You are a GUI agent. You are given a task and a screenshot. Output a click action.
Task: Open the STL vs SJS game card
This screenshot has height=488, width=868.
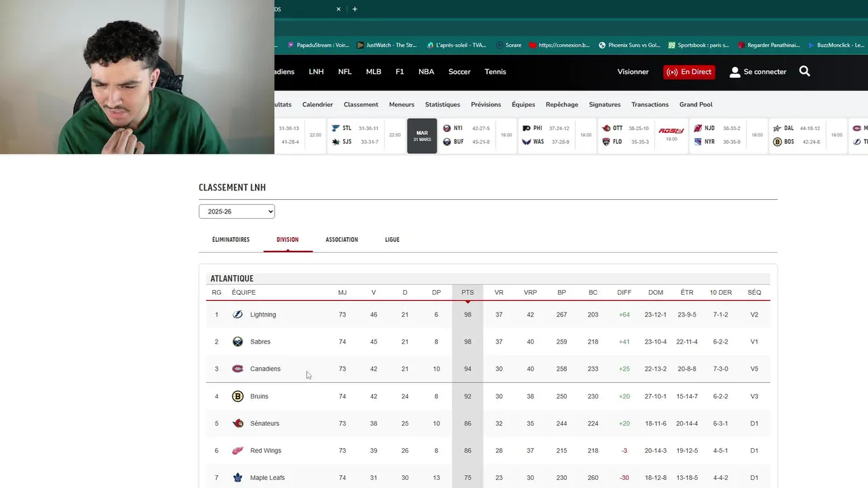point(366,135)
